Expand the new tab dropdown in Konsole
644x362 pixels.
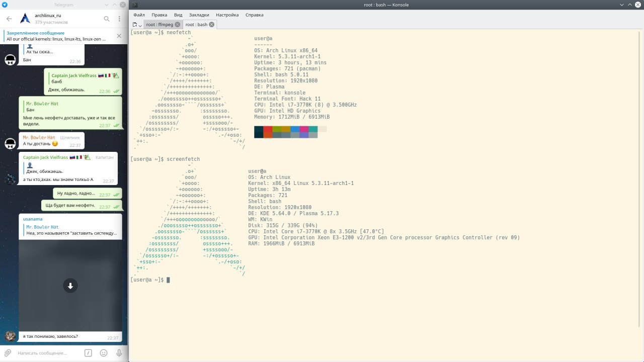click(x=140, y=25)
